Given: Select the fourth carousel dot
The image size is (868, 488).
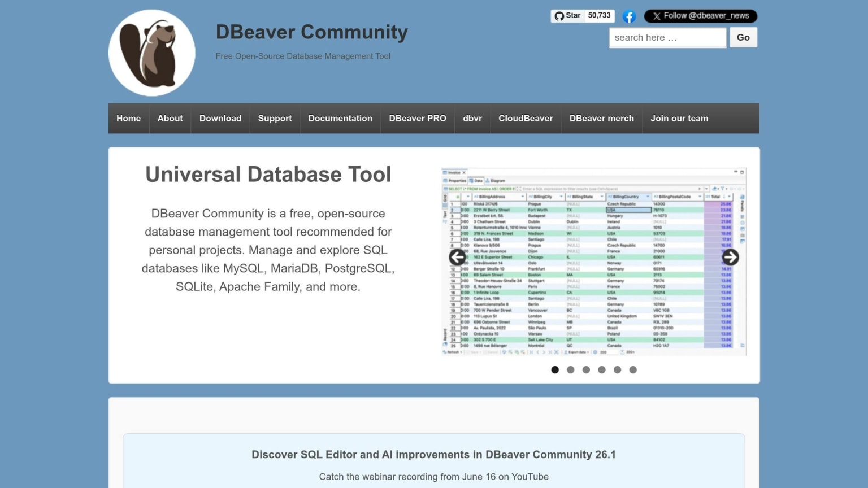Looking at the screenshot, I should coord(602,369).
